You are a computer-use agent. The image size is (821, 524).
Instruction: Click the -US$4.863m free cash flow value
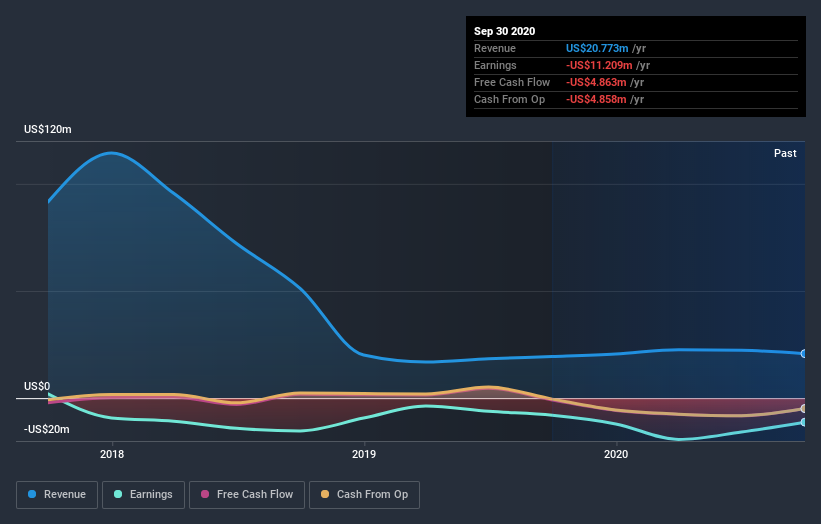[596, 82]
